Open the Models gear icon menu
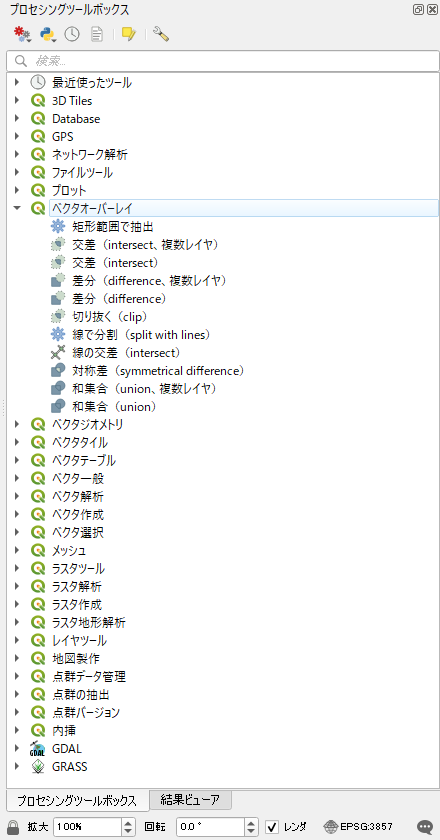 coord(22,34)
